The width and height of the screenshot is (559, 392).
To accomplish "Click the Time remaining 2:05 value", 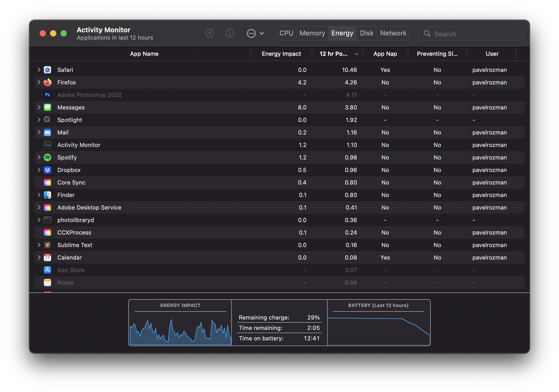I will [x=313, y=328].
